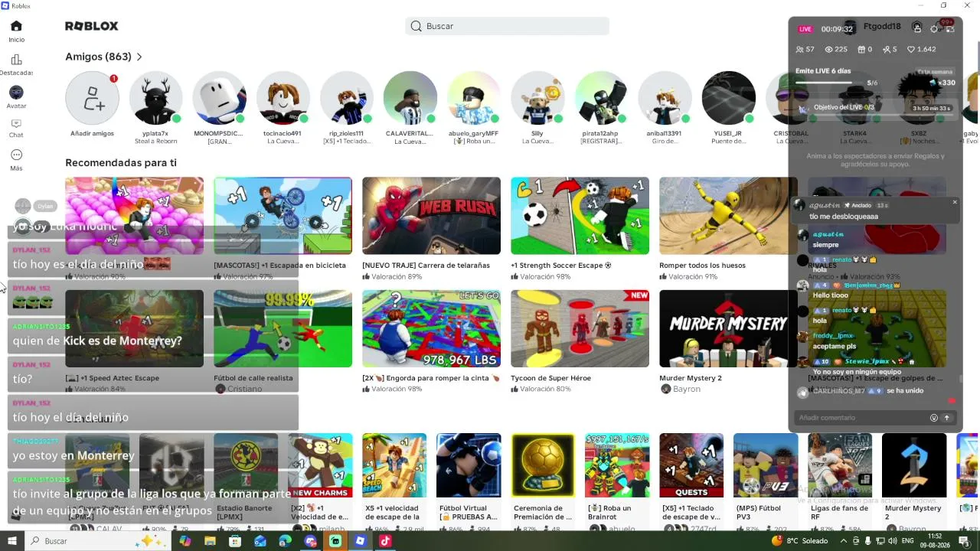This screenshot has width=980, height=551.
Task: Open friend abuelo_garyMFF's avatar
Action: [474, 98]
